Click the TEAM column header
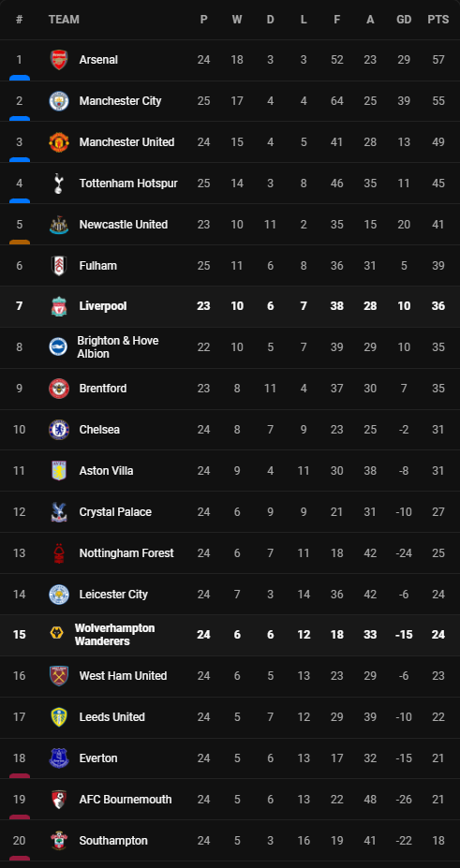 click(x=64, y=20)
